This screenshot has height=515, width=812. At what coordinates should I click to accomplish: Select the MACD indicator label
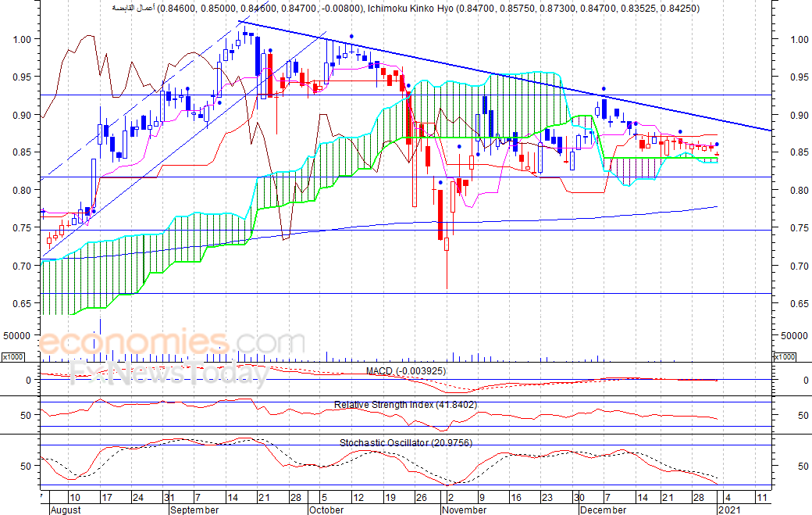[x=406, y=371]
